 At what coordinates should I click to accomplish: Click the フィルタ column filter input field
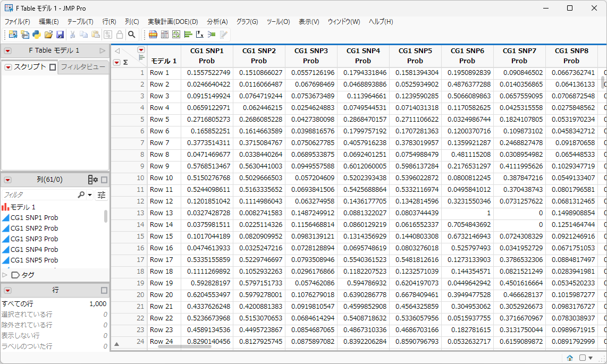pyautogui.click(x=40, y=195)
